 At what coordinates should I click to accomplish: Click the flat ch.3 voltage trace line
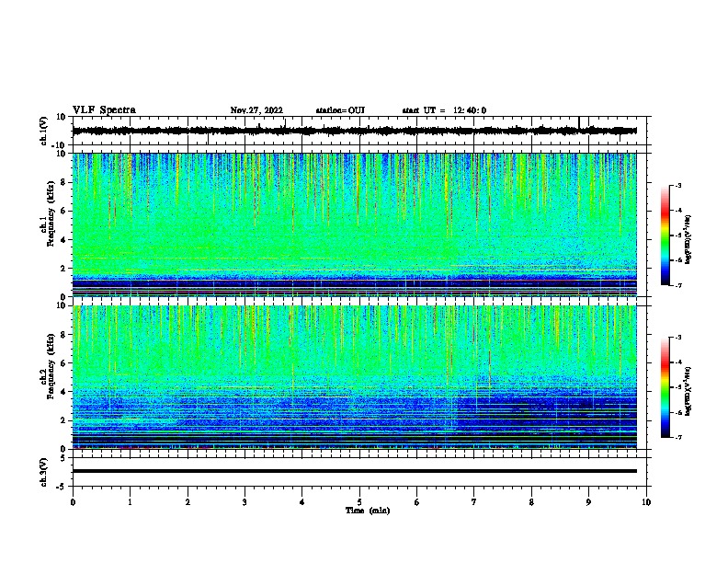[x=354, y=471]
